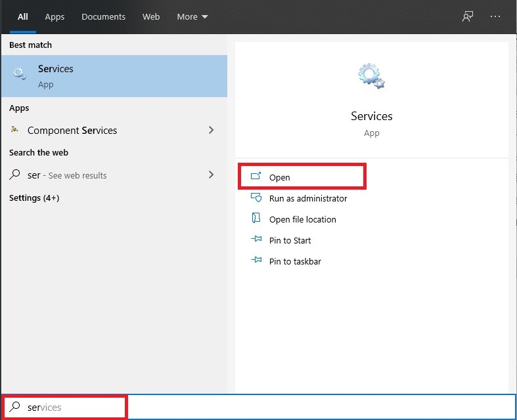Select Open file location
Screen dimensions: 517x420
(x=303, y=219)
